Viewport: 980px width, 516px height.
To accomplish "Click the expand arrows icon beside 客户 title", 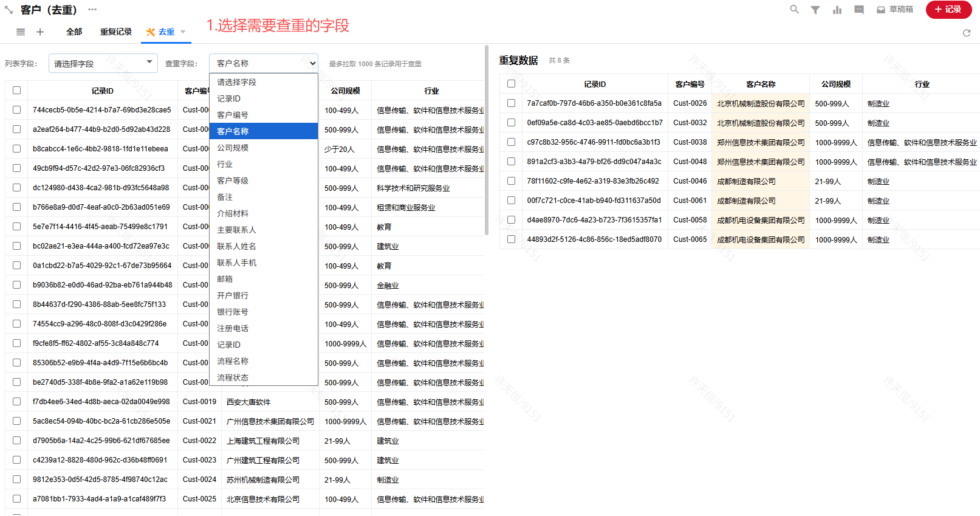I will [9, 10].
